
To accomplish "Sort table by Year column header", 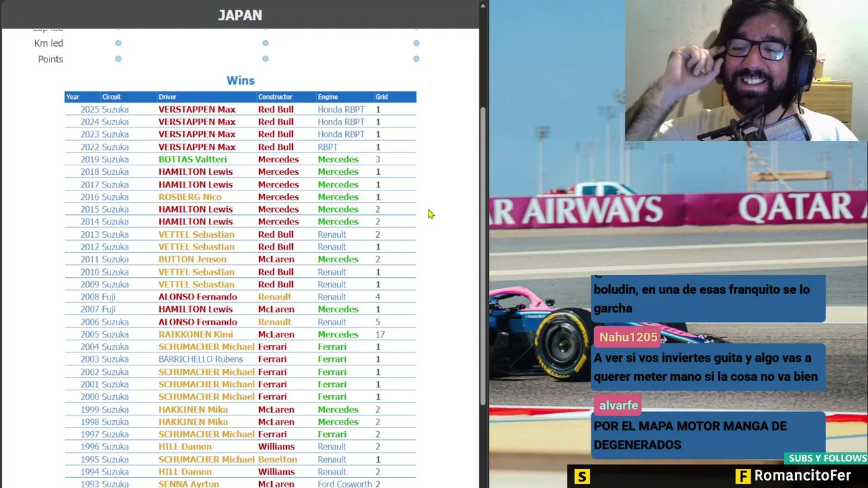I will 73,97.
